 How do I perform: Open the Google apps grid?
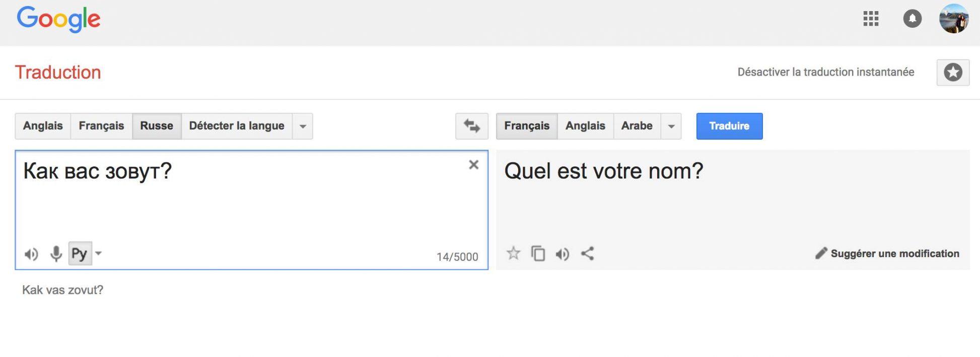(871, 19)
